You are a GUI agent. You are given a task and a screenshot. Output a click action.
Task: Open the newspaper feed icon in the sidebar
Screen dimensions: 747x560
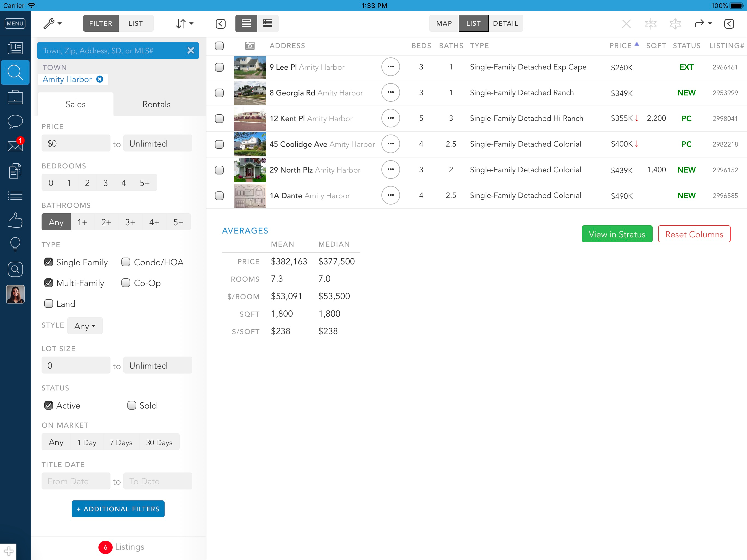click(15, 48)
